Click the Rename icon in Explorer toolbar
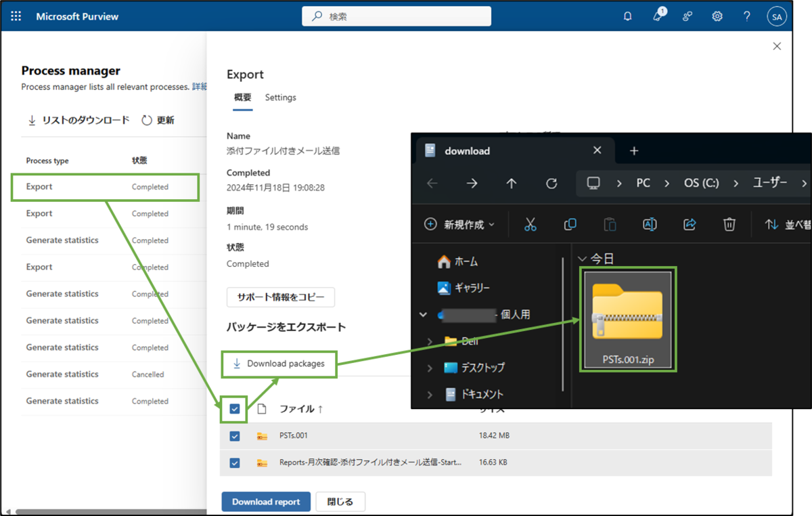The width and height of the screenshot is (812, 516). click(650, 225)
